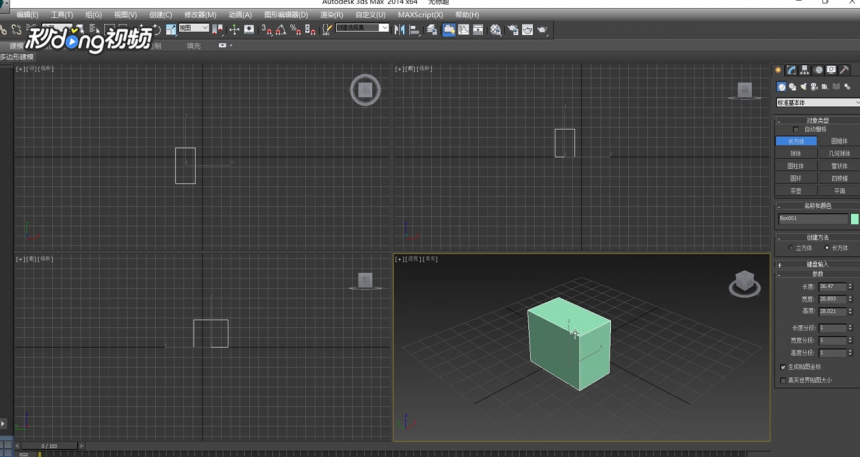Open the Modifiers (M) menu
Screen dimensions: 860x457
coord(200,15)
